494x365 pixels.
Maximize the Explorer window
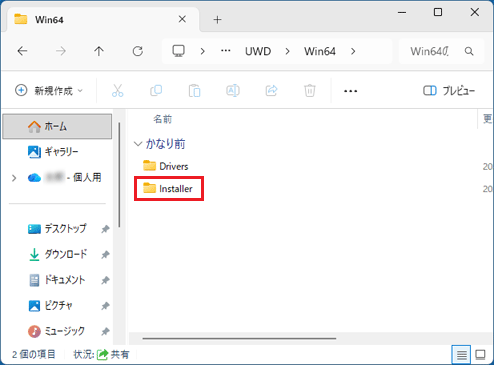[x=438, y=13]
